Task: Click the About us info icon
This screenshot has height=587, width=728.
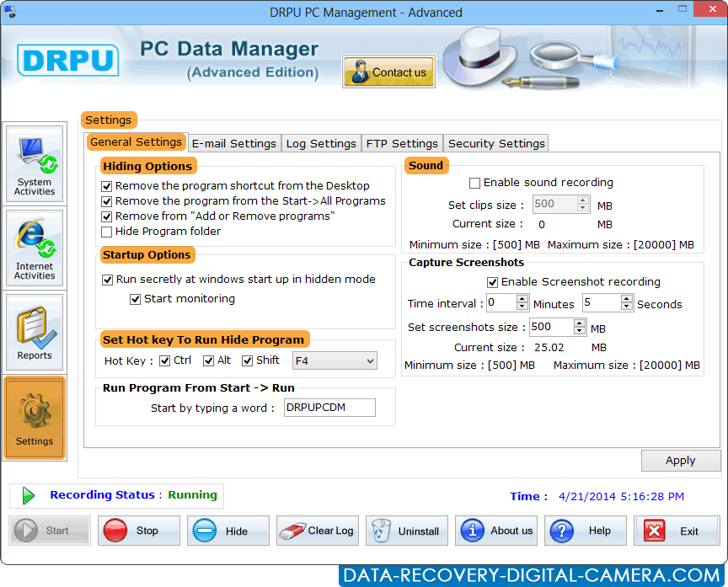Action: point(473,531)
